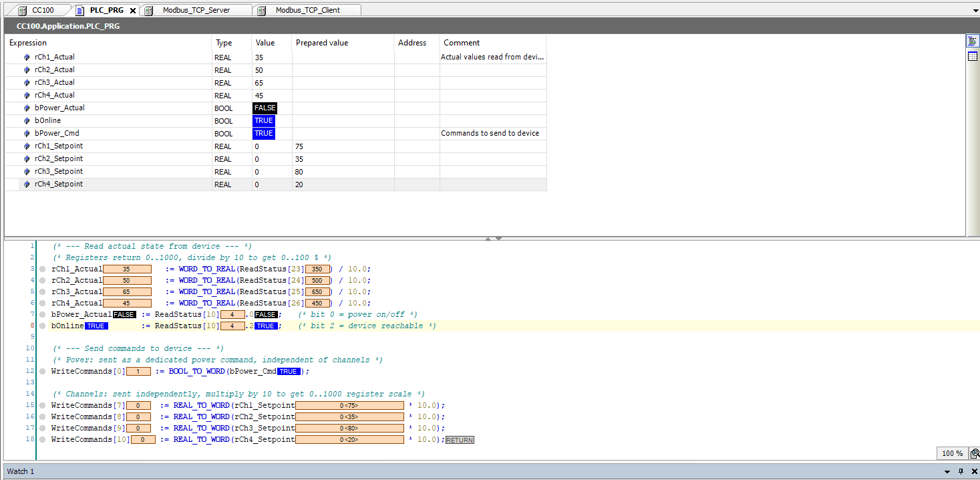
Task: Pin the Watch 1 panel
Action: click(961, 471)
